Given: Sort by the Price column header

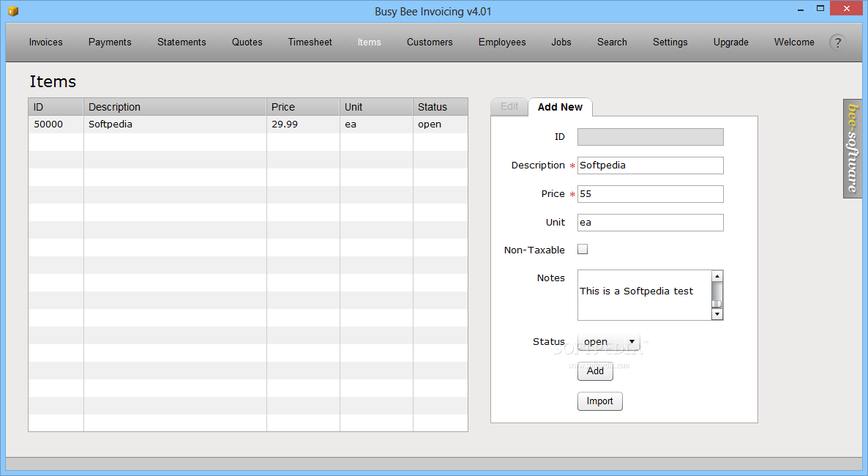Looking at the screenshot, I should [x=303, y=107].
